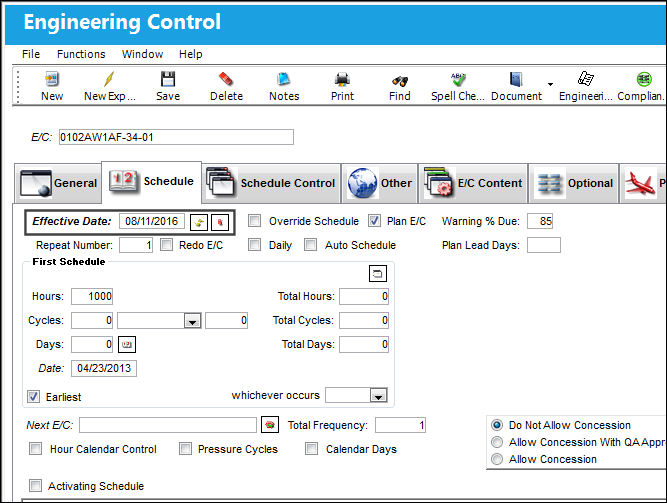Viewport: 667px width, 503px height.
Task: Enable the Override Schedule checkbox
Action: point(254,221)
